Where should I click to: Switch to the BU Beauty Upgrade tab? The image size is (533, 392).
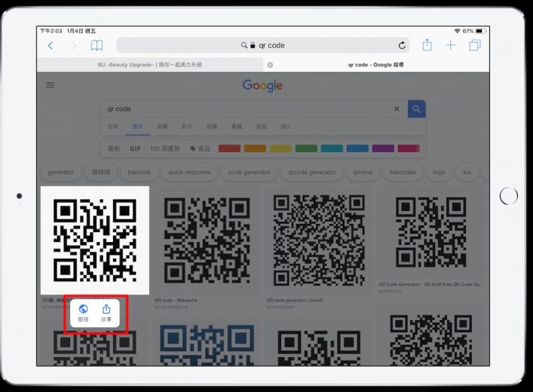pyautogui.click(x=150, y=65)
